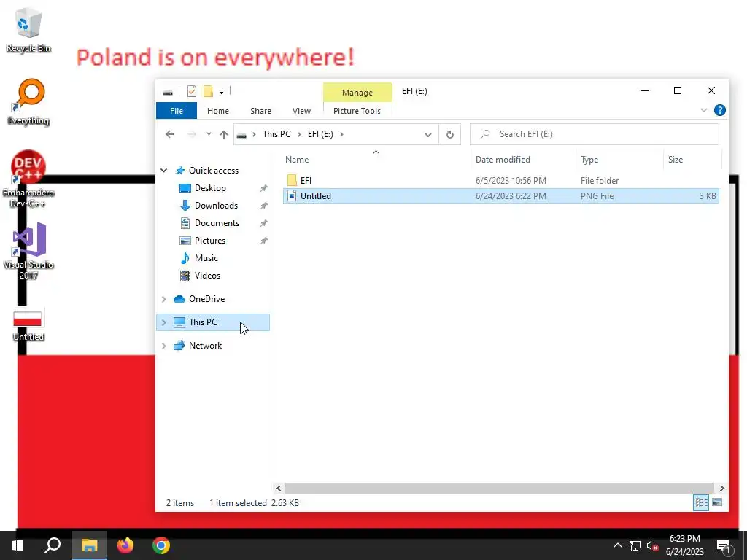Launch Visual Studio 2017 shortcut
747x560 pixels.
point(28,251)
